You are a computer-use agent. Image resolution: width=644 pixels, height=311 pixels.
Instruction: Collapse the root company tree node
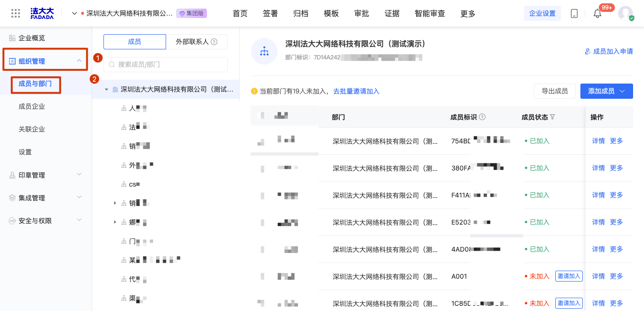pyautogui.click(x=106, y=89)
